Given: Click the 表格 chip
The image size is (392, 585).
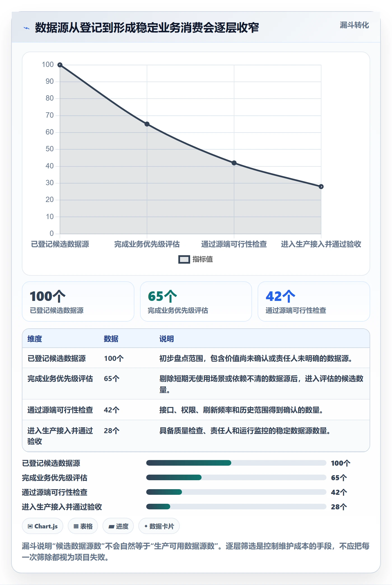Looking at the screenshot, I should (x=83, y=526).
